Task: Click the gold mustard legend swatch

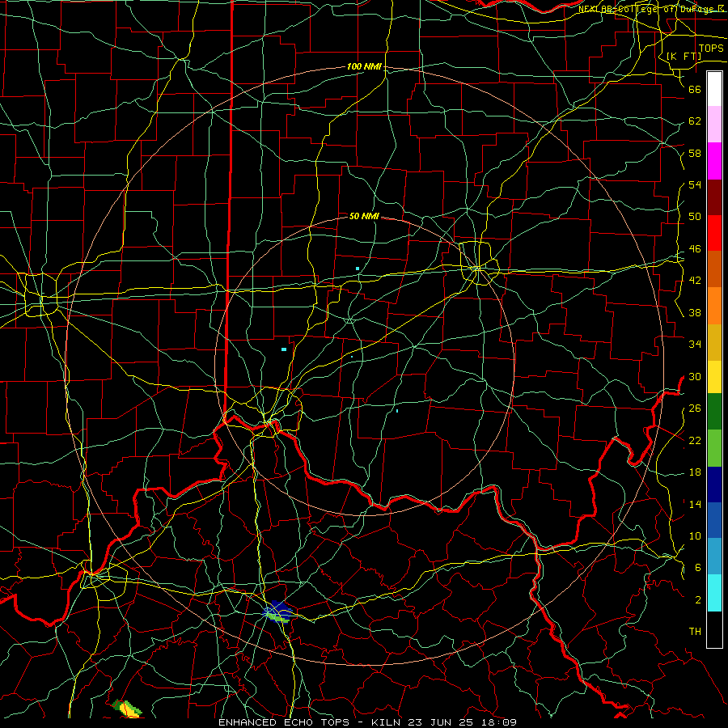Action: tap(714, 343)
